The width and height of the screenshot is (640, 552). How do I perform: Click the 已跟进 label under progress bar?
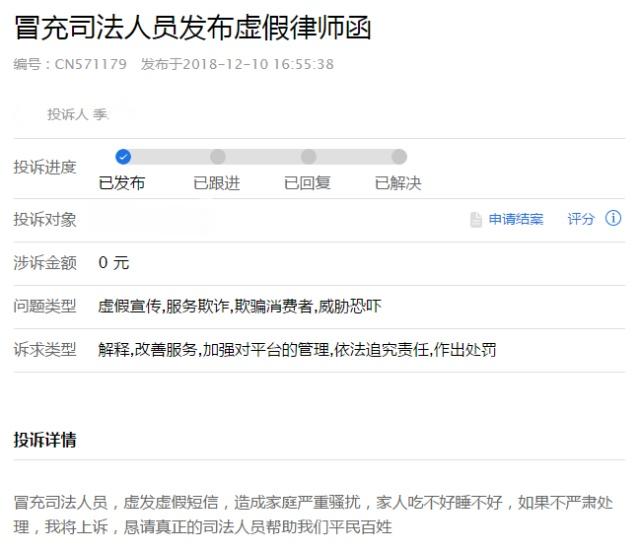pos(217,183)
